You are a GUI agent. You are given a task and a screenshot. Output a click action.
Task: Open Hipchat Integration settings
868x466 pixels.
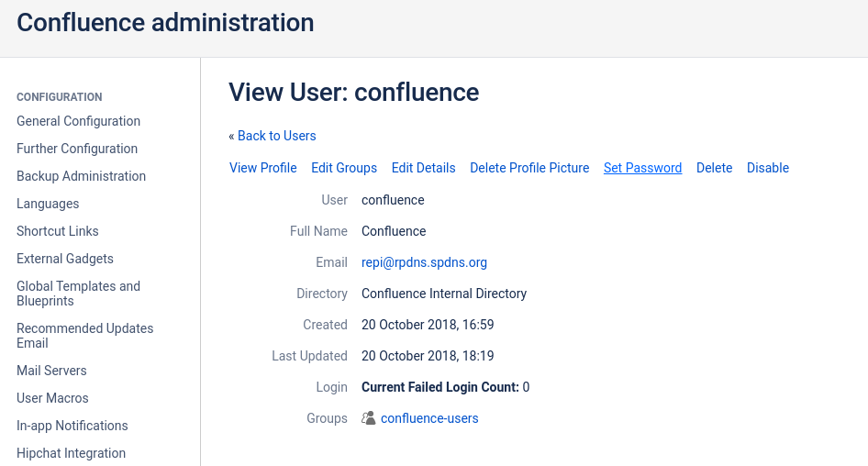[x=71, y=453]
